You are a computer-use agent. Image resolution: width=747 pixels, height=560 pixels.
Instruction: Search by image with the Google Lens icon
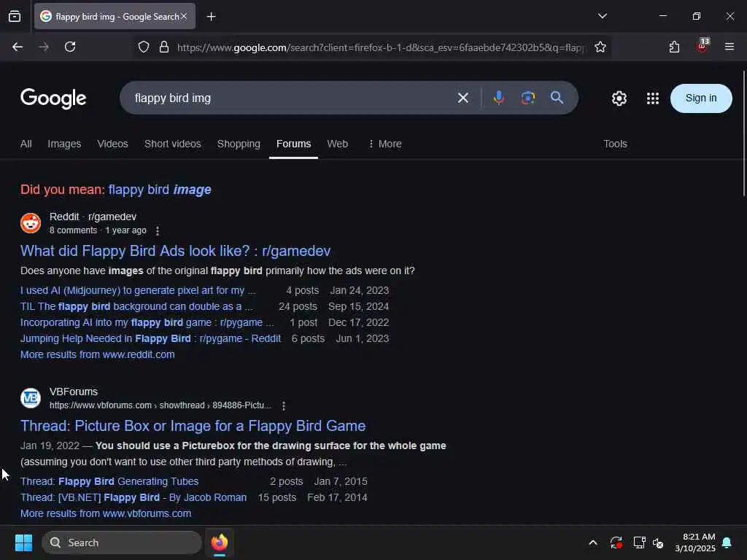pyautogui.click(x=528, y=98)
